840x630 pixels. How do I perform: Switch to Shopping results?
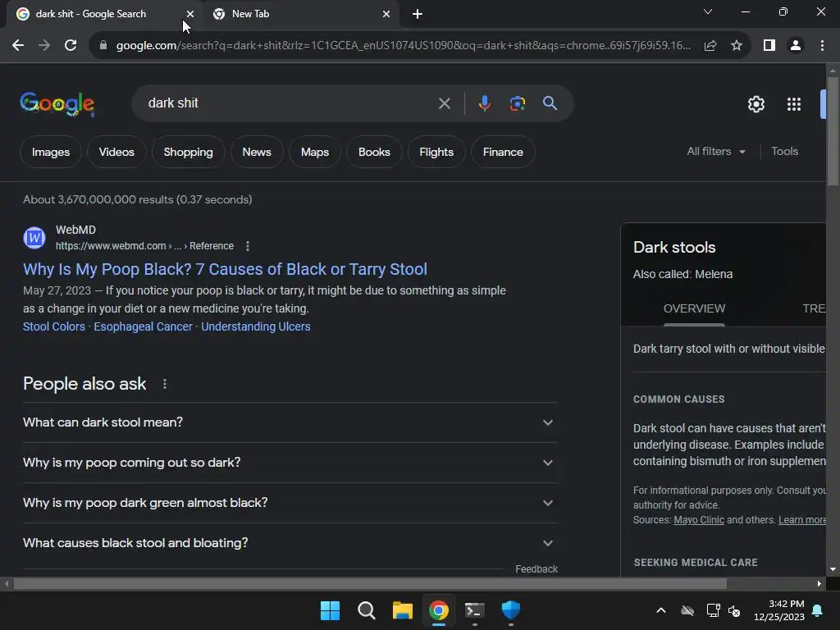(188, 152)
